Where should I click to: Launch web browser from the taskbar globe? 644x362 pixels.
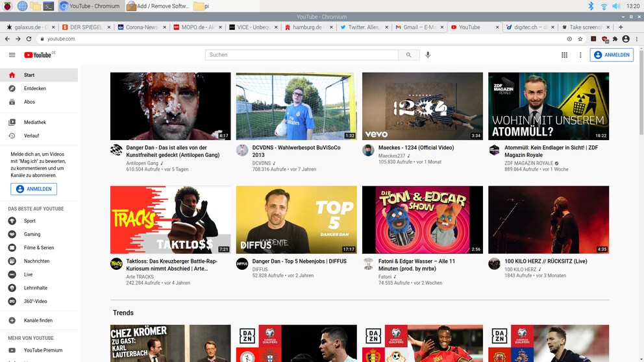click(x=22, y=6)
